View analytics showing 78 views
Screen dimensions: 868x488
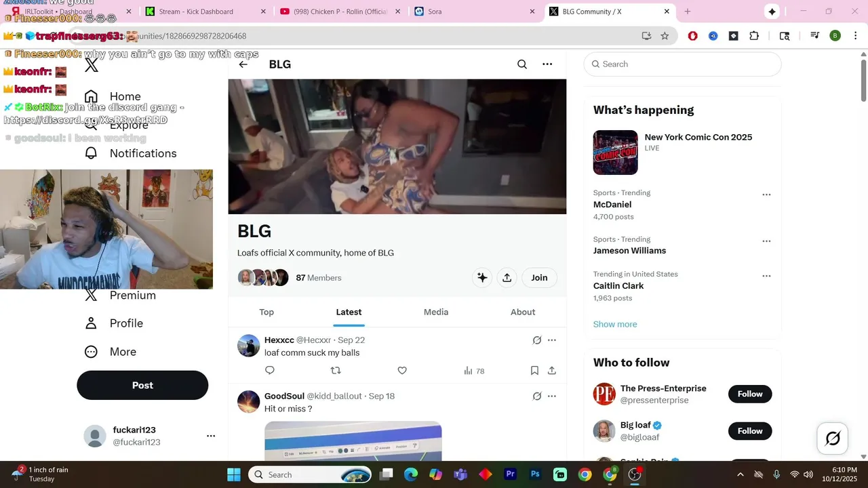pyautogui.click(x=474, y=371)
